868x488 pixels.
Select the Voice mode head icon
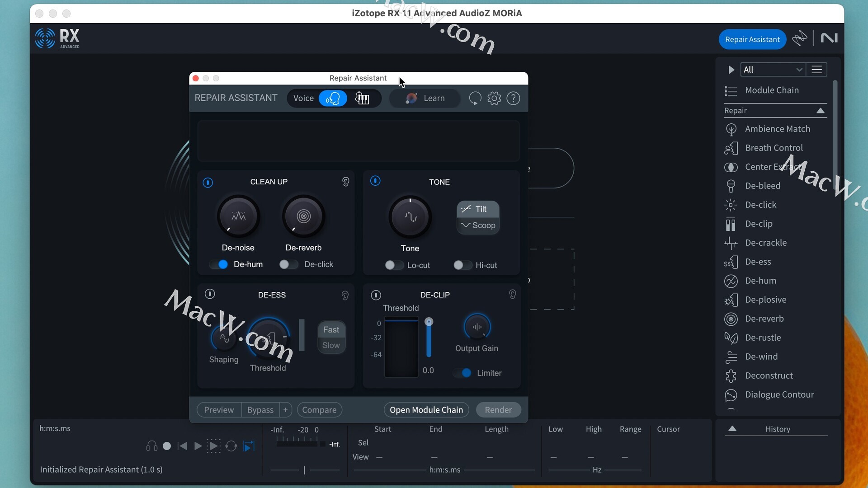point(333,98)
